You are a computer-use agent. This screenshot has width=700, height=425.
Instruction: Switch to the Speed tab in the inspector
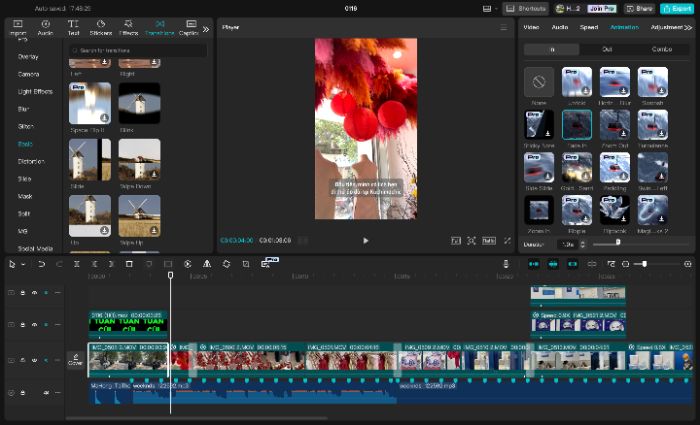pos(589,27)
